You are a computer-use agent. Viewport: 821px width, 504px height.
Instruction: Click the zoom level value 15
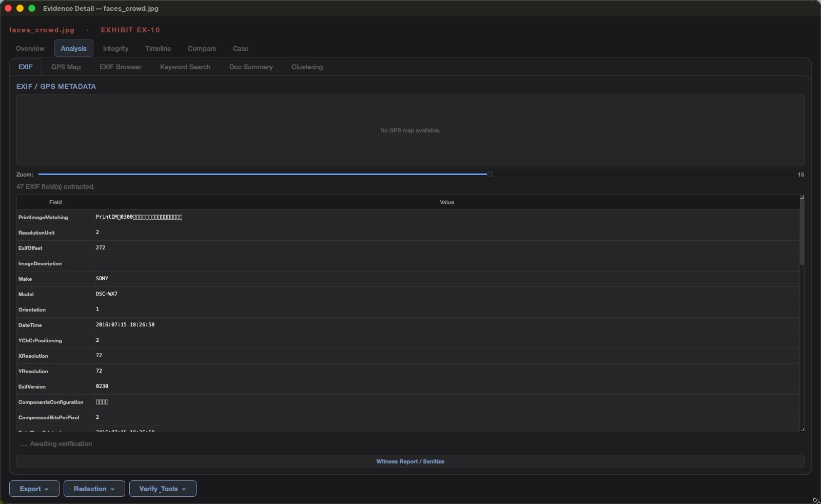pos(800,175)
